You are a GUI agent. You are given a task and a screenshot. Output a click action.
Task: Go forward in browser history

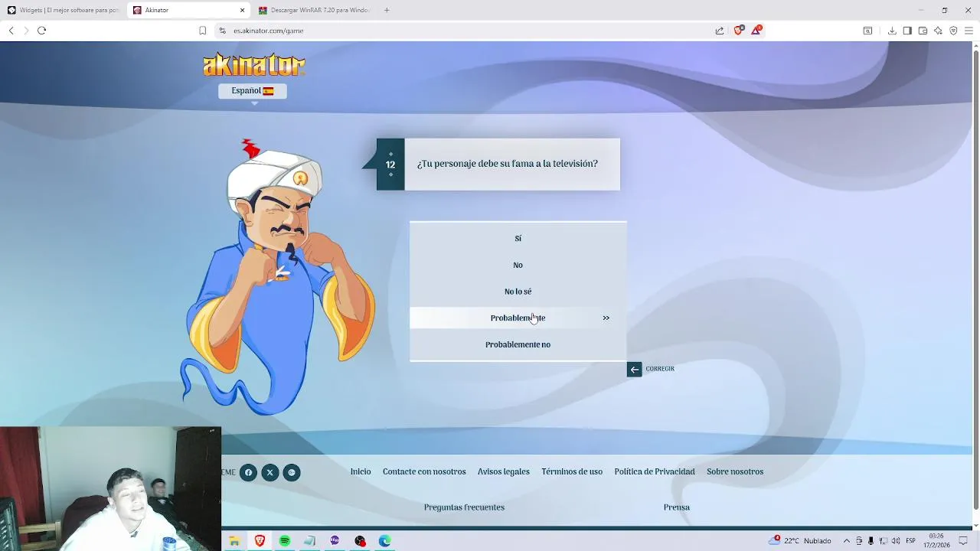pos(26,31)
